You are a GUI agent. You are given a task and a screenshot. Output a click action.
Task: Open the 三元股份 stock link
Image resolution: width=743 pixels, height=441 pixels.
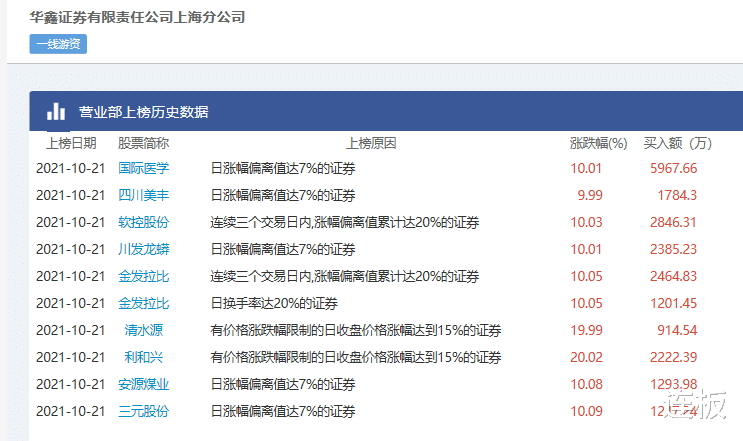(x=144, y=411)
